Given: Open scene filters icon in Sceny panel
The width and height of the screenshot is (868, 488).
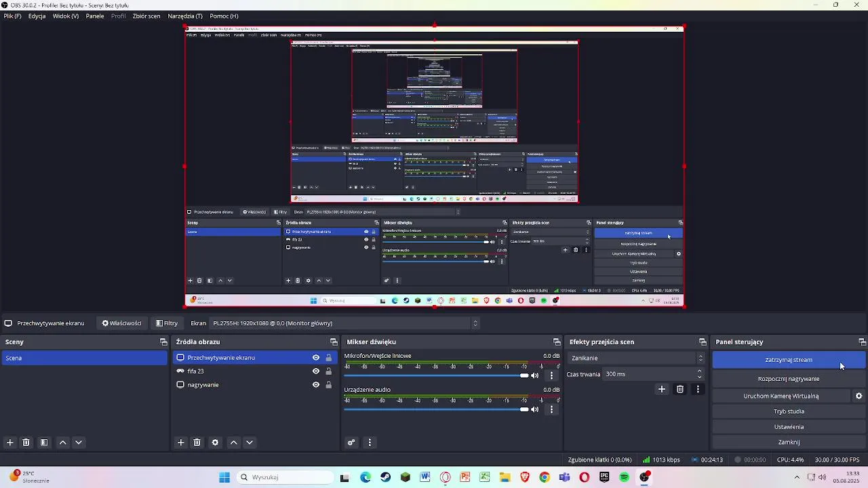Looking at the screenshot, I should [44, 443].
